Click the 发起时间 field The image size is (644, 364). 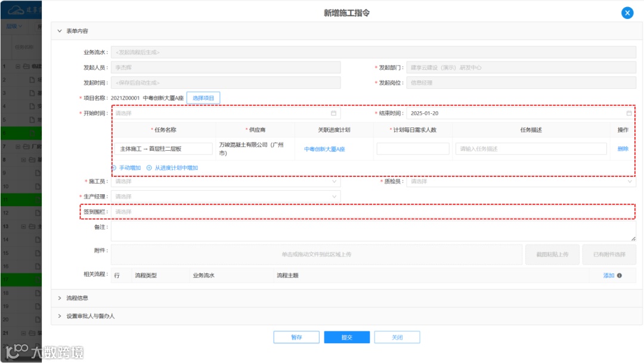pyautogui.click(x=225, y=83)
